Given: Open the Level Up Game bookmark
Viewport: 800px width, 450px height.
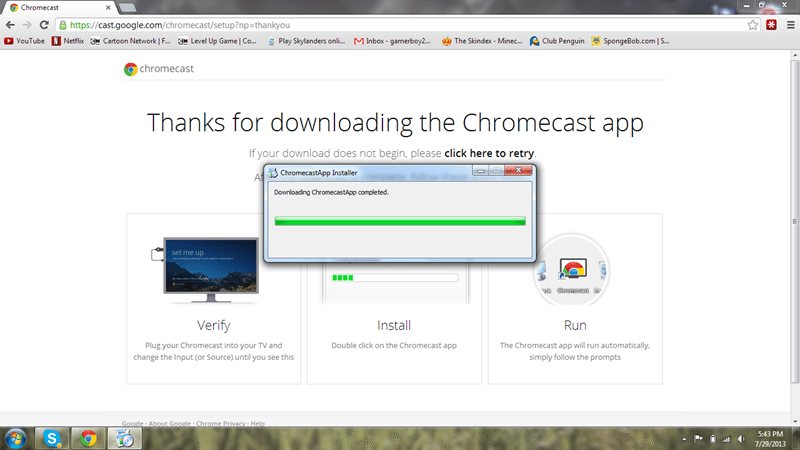Looking at the screenshot, I should pos(217,41).
